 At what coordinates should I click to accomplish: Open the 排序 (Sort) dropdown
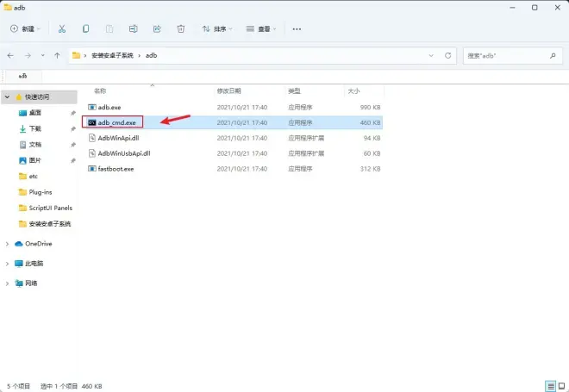[x=217, y=28]
